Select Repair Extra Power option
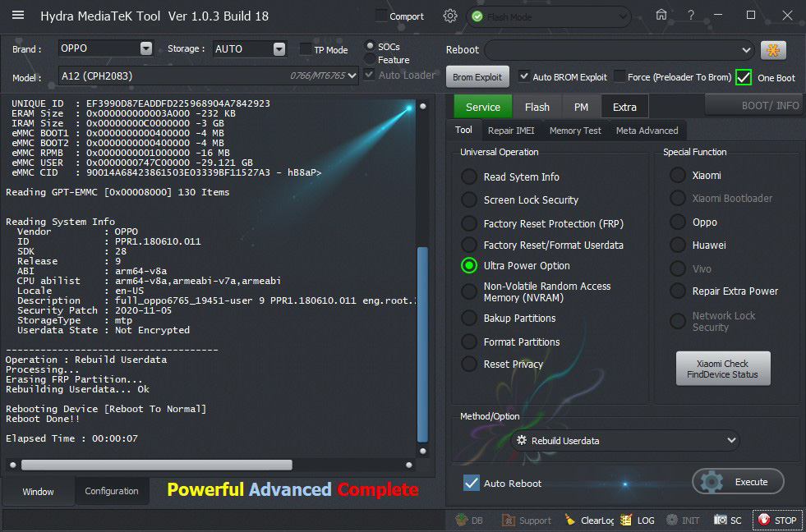 (678, 291)
